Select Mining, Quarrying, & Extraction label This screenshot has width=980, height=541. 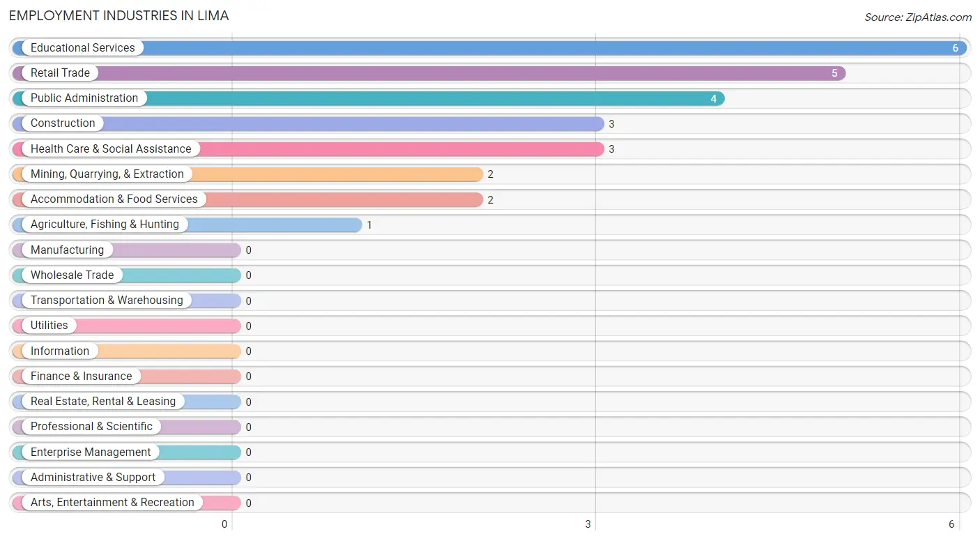[107, 174]
